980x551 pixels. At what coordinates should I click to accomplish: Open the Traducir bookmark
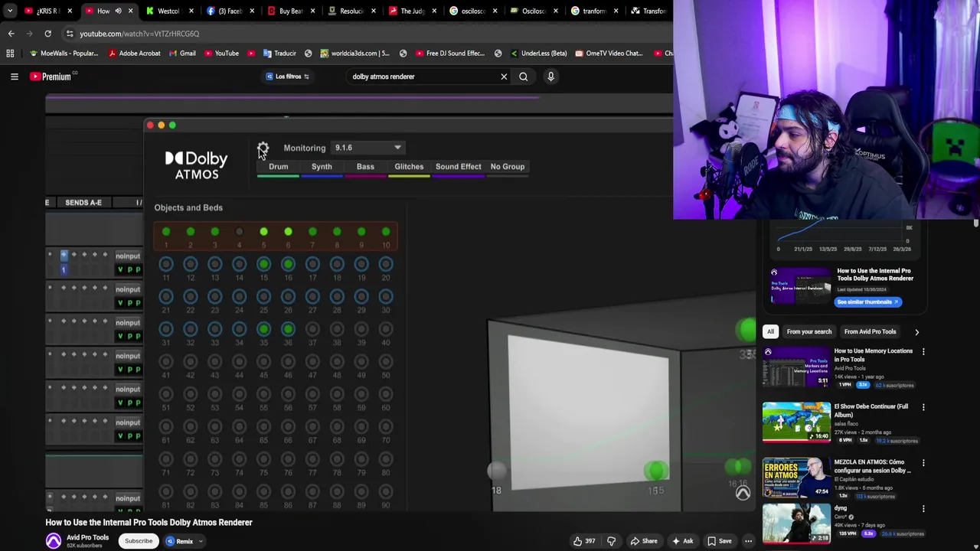click(x=279, y=54)
